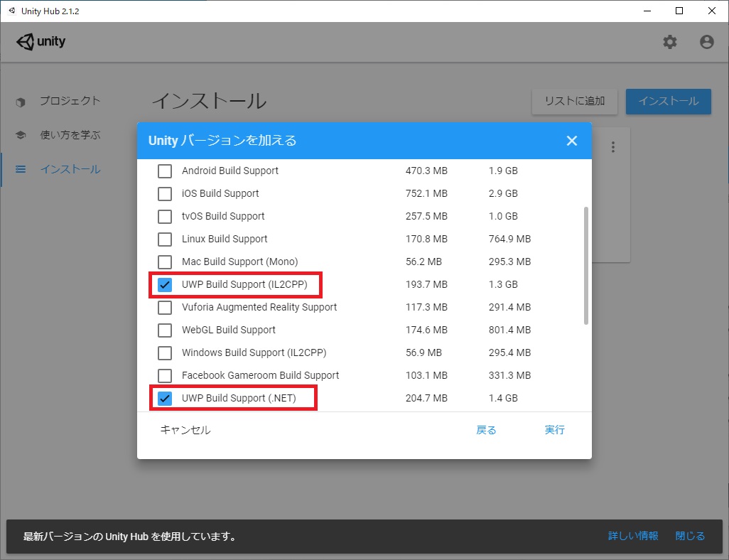Image resolution: width=729 pixels, height=560 pixels.
Task: Click the Facebook Gameroom Build Support label
Action: pos(260,375)
